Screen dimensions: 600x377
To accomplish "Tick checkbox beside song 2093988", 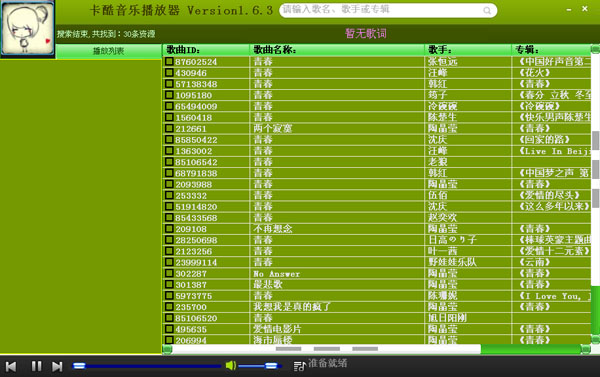I will [x=169, y=184].
